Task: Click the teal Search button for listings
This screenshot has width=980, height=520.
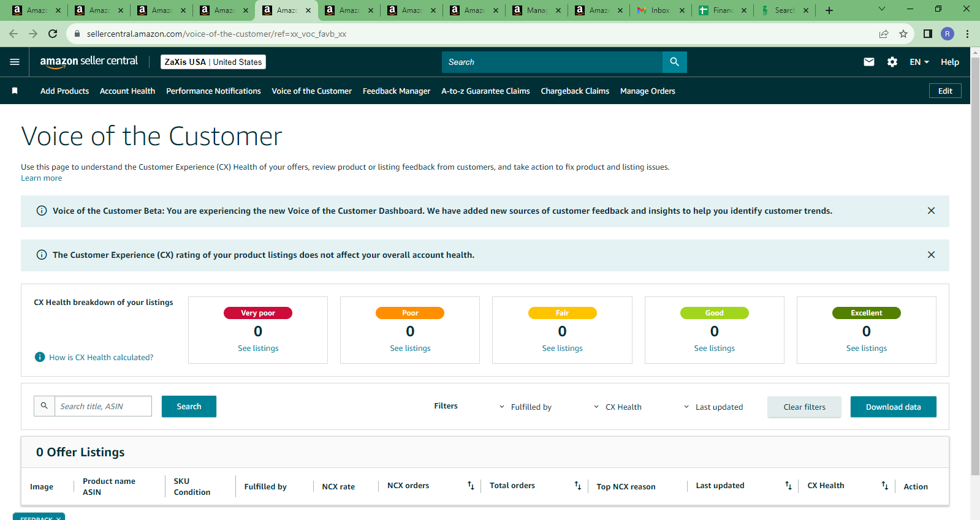Action: point(189,406)
